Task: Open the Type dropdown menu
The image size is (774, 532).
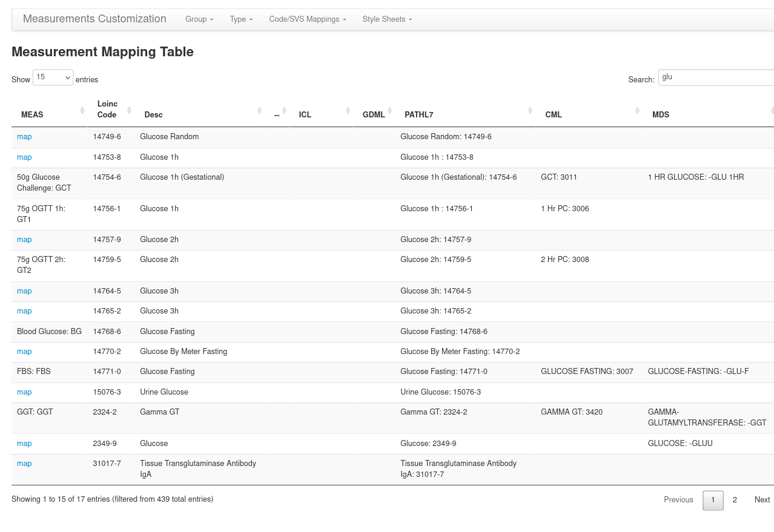Action: click(x=241, y=19)
